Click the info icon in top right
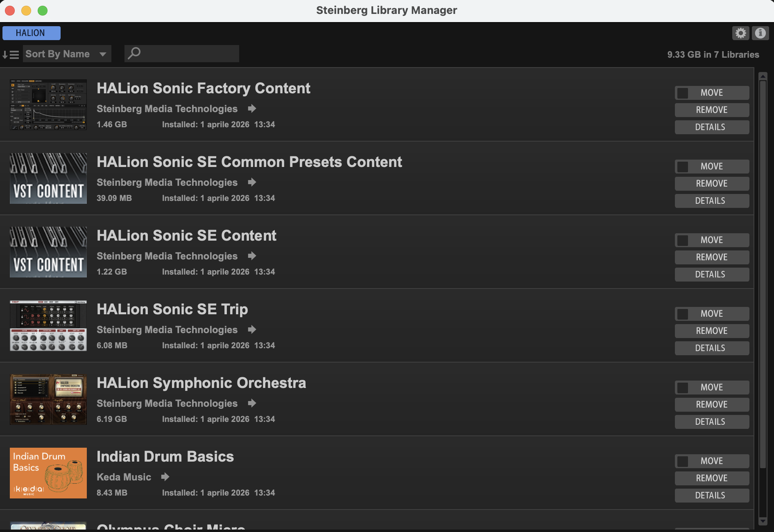This screenshot has height=532, width=774. [760, 33]
